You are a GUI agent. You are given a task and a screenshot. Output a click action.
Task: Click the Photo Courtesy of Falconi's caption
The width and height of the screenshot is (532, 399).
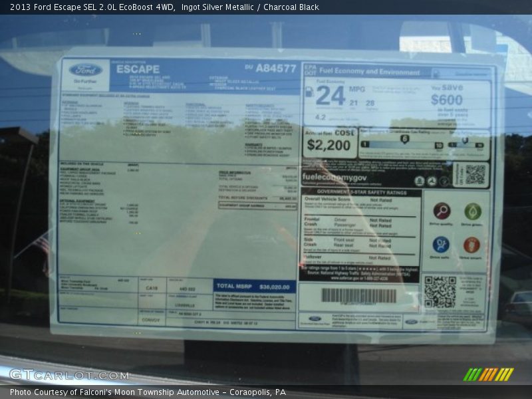tap(148, 392)
